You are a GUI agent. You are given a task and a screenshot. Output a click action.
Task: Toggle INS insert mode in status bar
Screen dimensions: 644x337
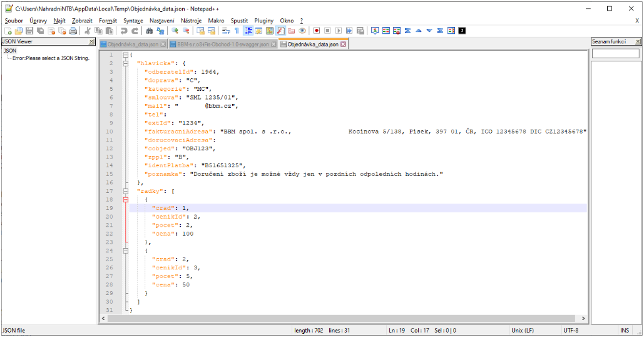tap(625, 331)
